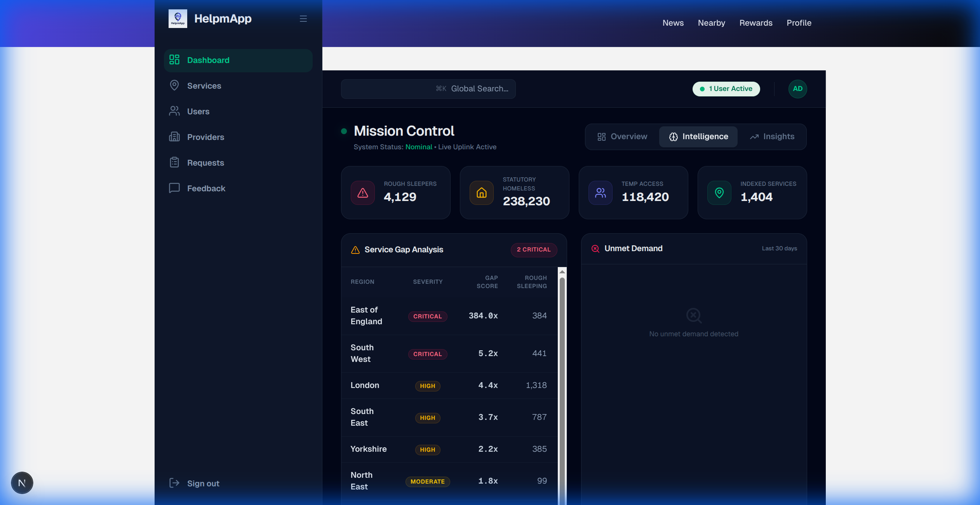Switch to the Overview tab

coord(622,137)
